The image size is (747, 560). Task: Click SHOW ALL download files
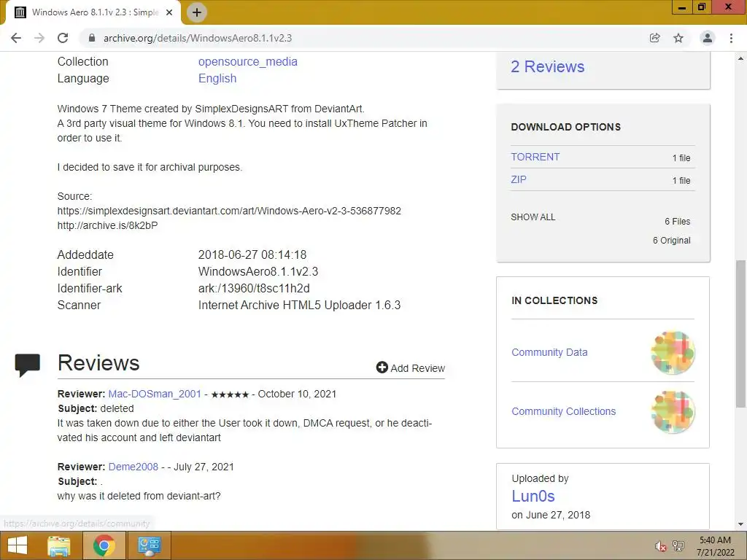click(533, 217)
